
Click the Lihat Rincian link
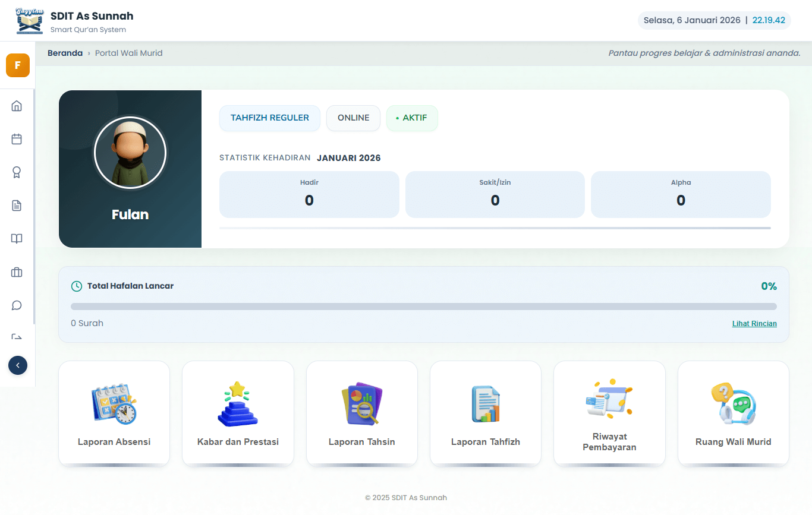click(754, 324)
